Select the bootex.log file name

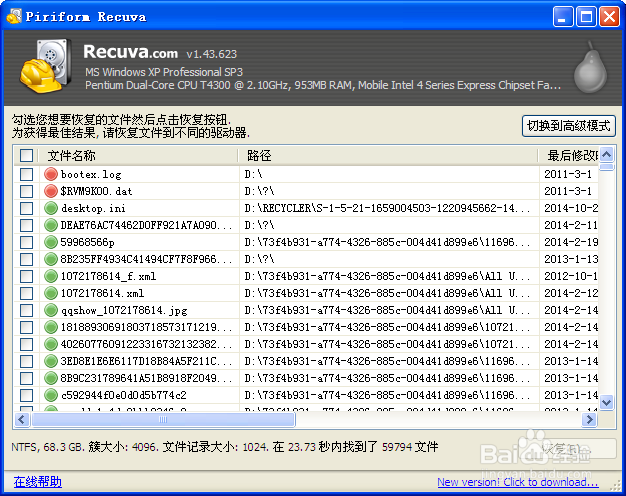click(x=91, y=175)
